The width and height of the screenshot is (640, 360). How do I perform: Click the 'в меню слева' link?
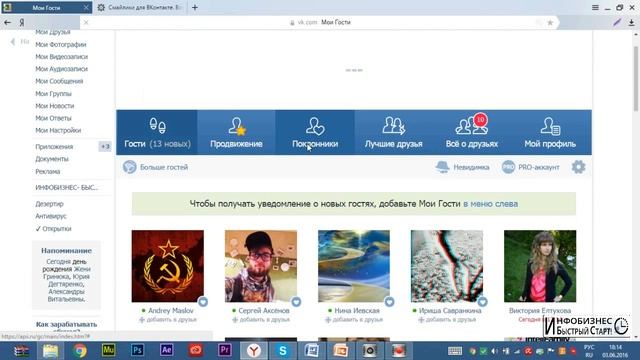[490, 204]
